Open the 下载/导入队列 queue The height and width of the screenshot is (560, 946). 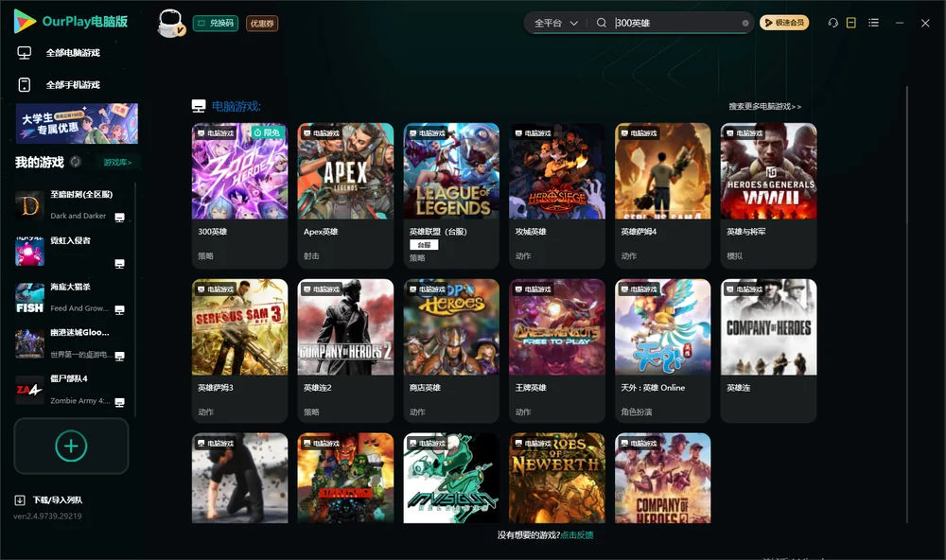(49, 500)
